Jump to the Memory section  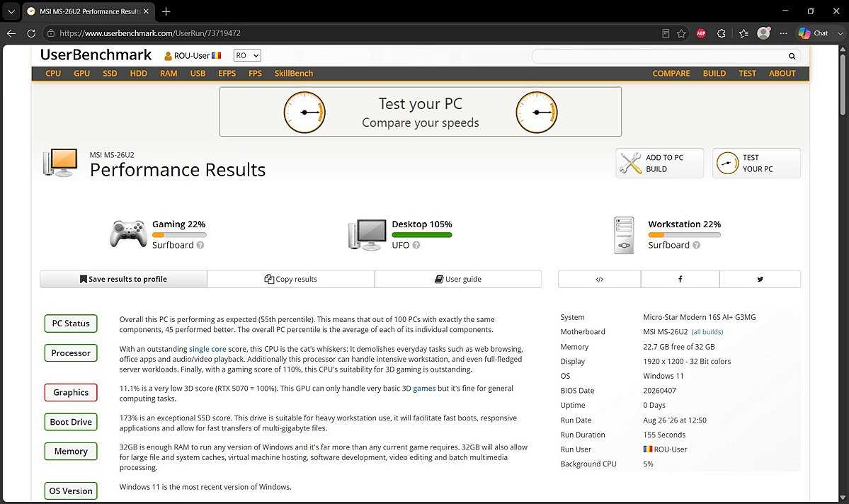[x=71, y=452]
